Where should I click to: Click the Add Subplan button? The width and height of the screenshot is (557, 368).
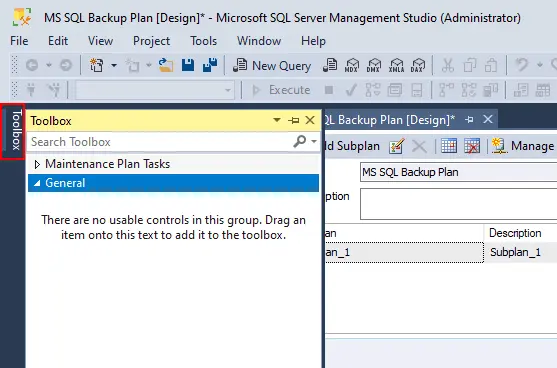coord(352,146)
